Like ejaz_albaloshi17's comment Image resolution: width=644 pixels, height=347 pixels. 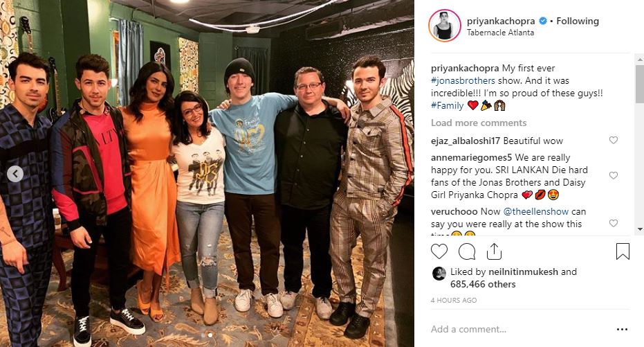click(x=613, y=140)
